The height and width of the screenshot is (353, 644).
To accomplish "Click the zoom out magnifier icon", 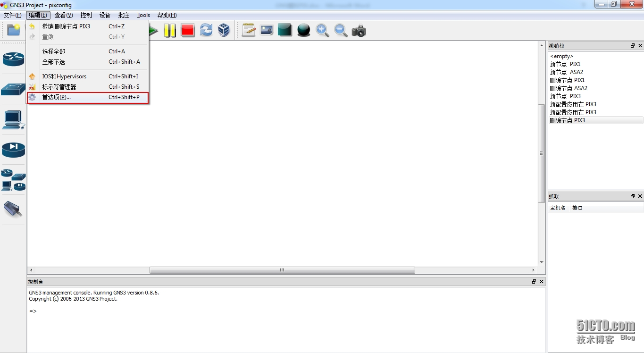I will (341, 31).
